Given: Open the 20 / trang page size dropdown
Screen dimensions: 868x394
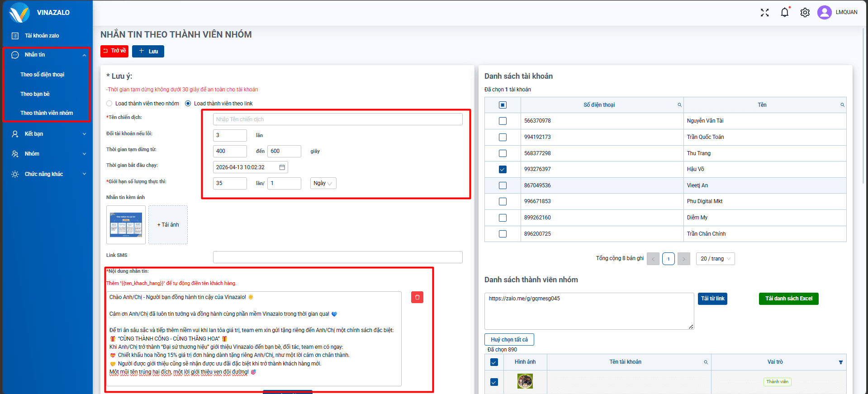Looking at the screenshot, I should pyautogui.click(x=715, y=259).
